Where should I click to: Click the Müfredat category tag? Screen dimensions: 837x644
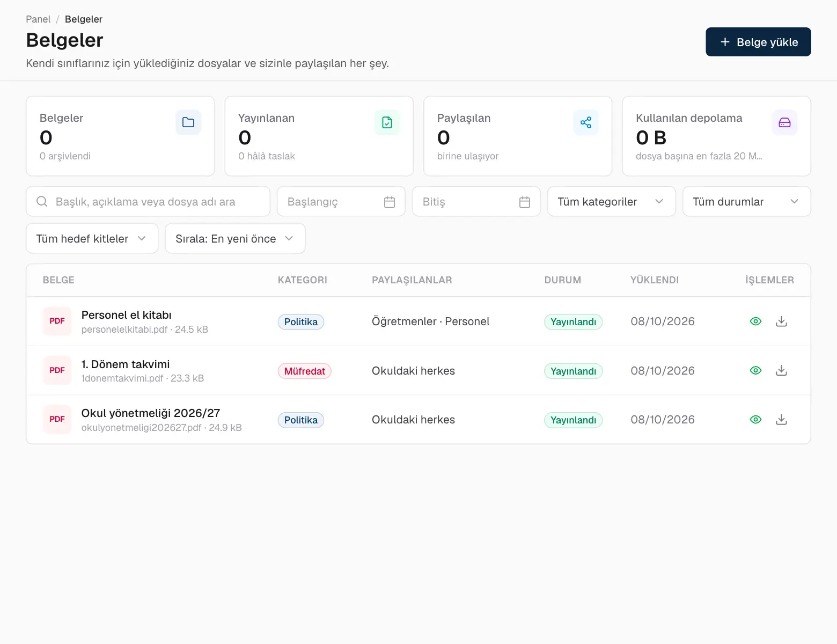[305, 371]
